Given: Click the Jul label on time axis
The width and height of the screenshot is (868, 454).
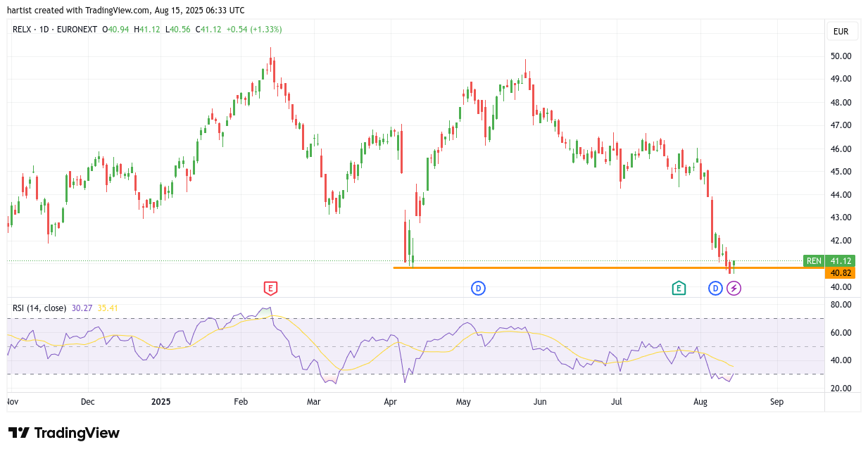Looking at the screenshot, I should pos(617,402).
